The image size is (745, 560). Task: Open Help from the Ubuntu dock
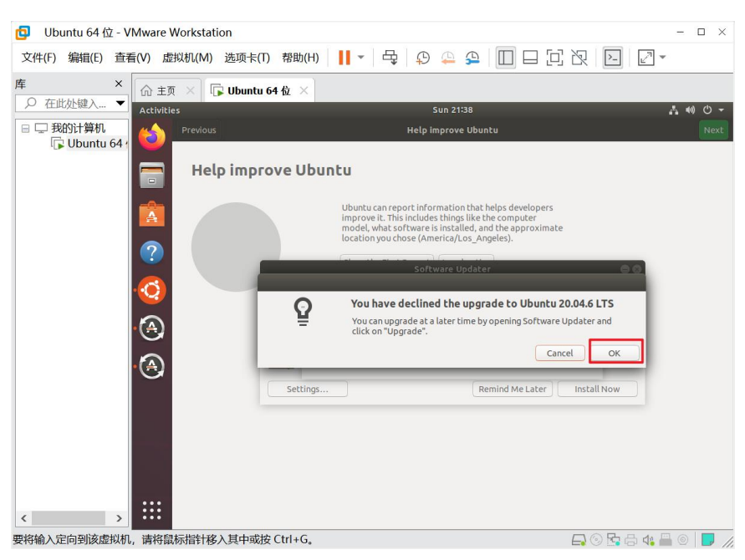152,252
